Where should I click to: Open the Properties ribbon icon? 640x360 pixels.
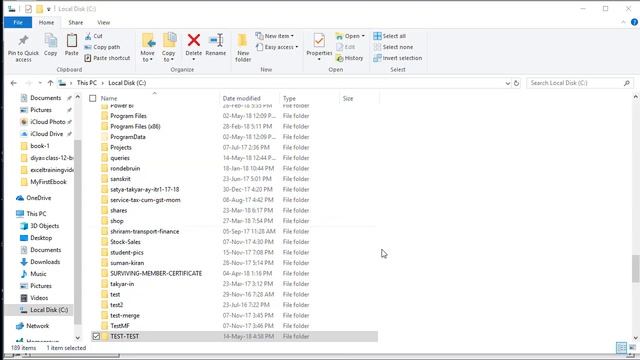click(x=319, y=41)
